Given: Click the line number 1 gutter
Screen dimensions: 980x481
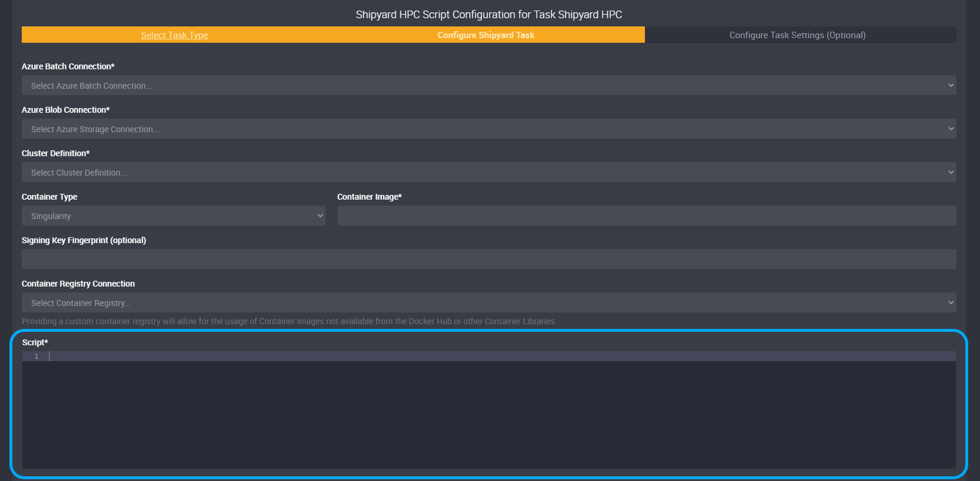Looking at the screenshot, I should tap(36, 356).
